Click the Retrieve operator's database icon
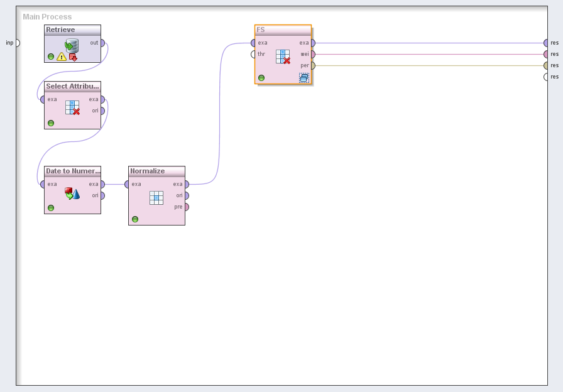Viewport: 563px width, 392px height. click(72, 45)
